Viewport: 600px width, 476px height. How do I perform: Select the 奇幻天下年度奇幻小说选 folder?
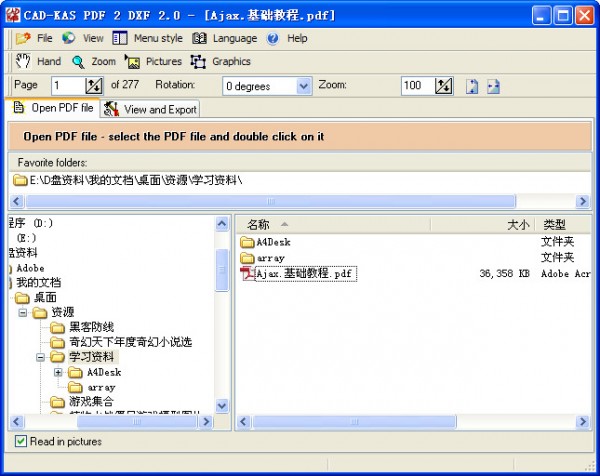click(130, 342)
